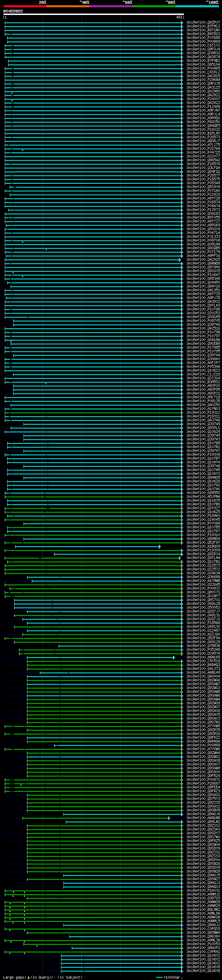Select the UniRef100_Q43115 label
The height and width of the screenshot is (980, 222).
click(203, 88)
